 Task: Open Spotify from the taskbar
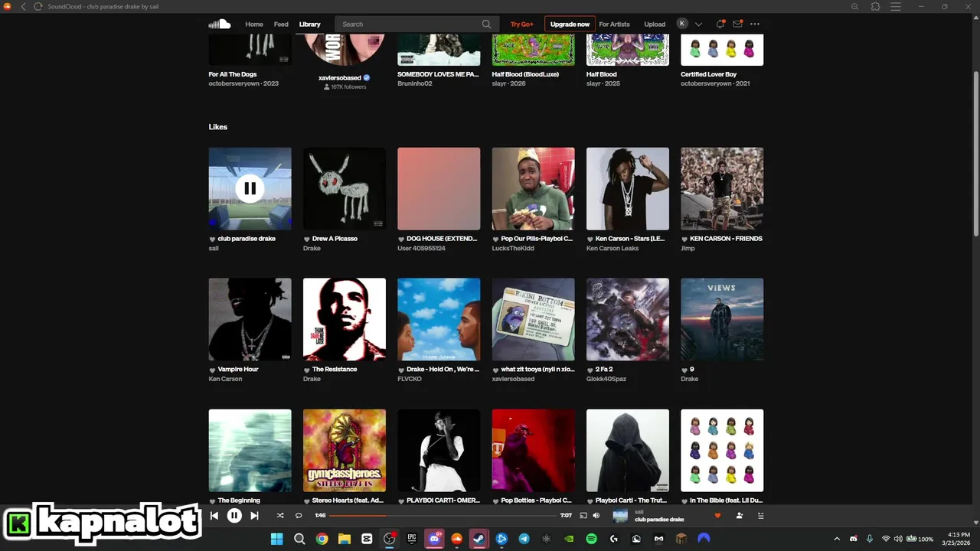(591, 539)
